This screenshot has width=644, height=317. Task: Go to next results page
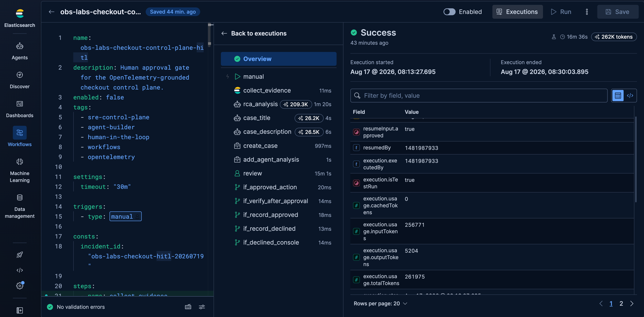(x=632, y=304)
